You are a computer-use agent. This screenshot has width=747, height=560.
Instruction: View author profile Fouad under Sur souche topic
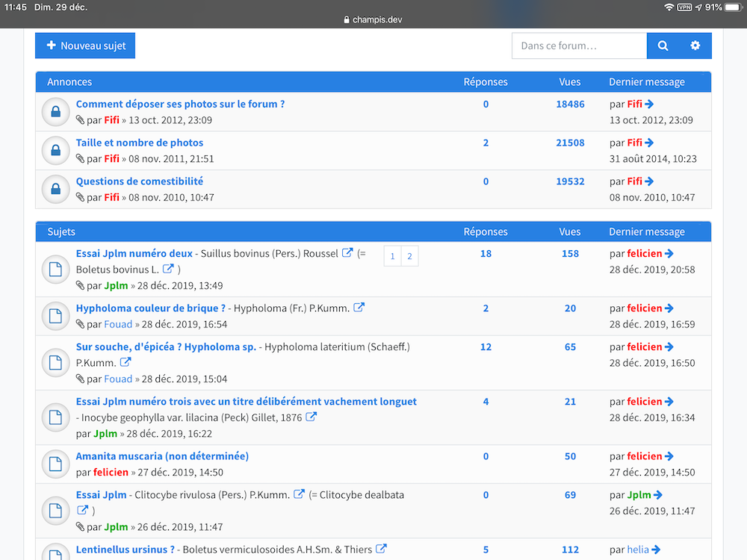(x=118, y=379)
